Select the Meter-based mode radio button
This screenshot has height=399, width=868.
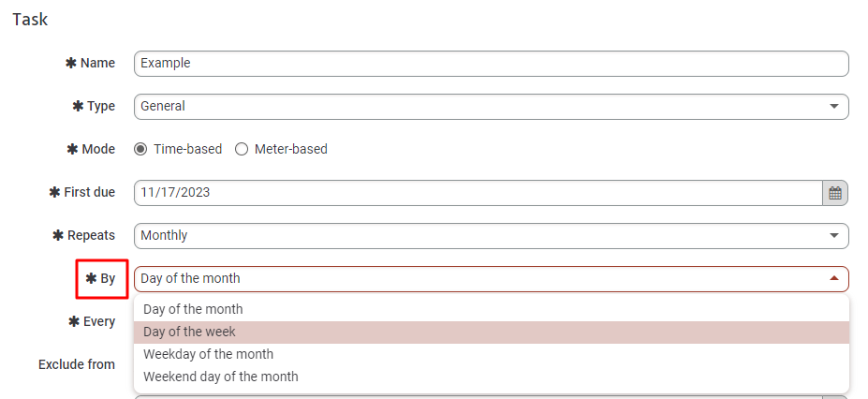pos(242,150)
